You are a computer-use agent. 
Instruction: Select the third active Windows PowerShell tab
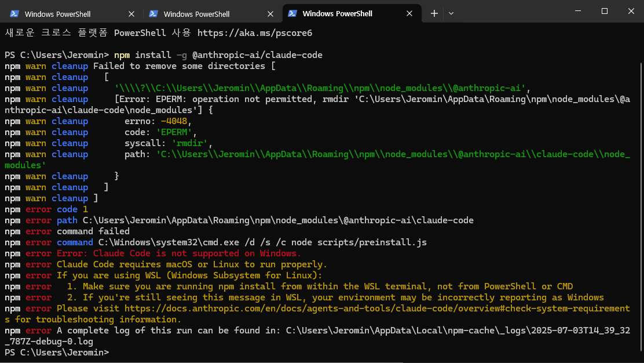pyautogui.click(x=352, y=13)
